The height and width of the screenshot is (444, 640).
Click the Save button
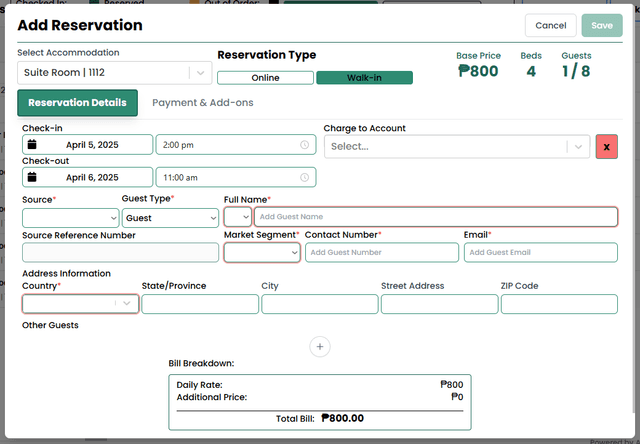(601, 25)
